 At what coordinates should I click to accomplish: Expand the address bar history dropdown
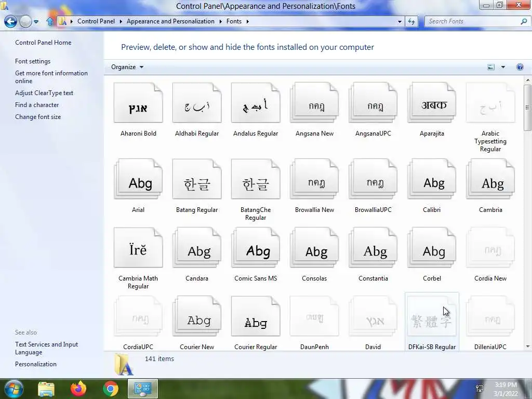[400, 21]
